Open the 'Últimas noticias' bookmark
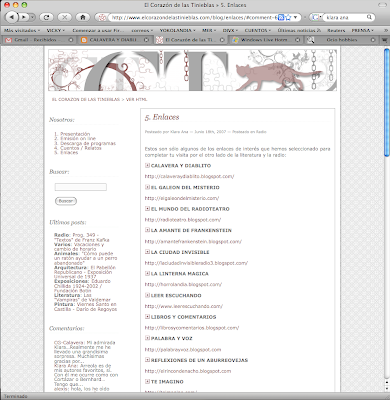This screenshot has height=400, width=390. [299, 30]
